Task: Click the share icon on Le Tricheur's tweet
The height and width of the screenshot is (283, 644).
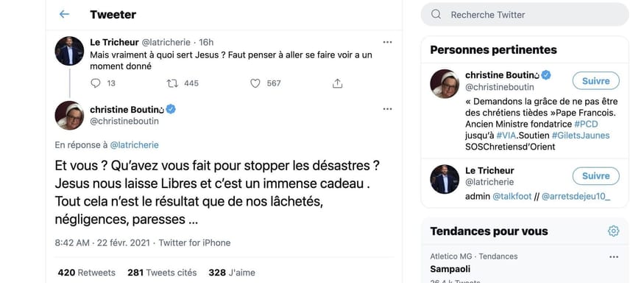Action: pos(337,83)
